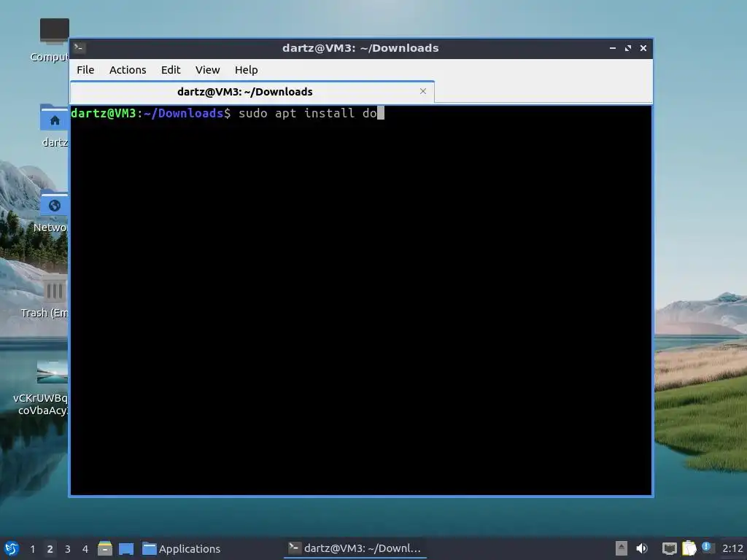Switch to workspace 3
The image size is (747, 560).
(67, 548)
